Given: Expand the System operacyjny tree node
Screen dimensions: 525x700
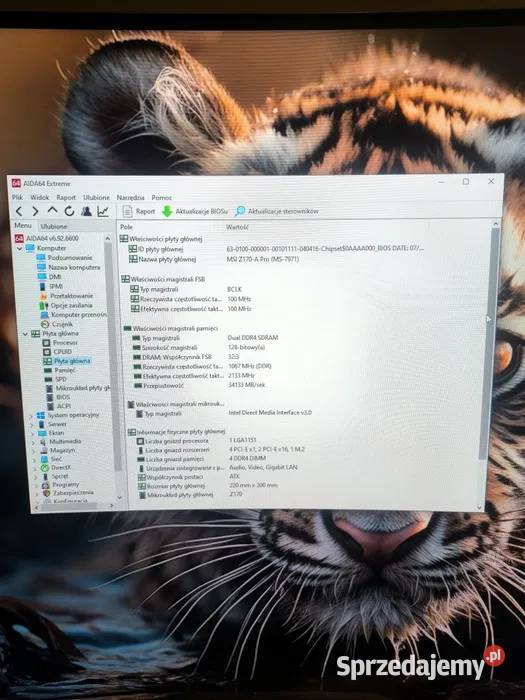Looking at the screenshot, I should click(32, 416).
